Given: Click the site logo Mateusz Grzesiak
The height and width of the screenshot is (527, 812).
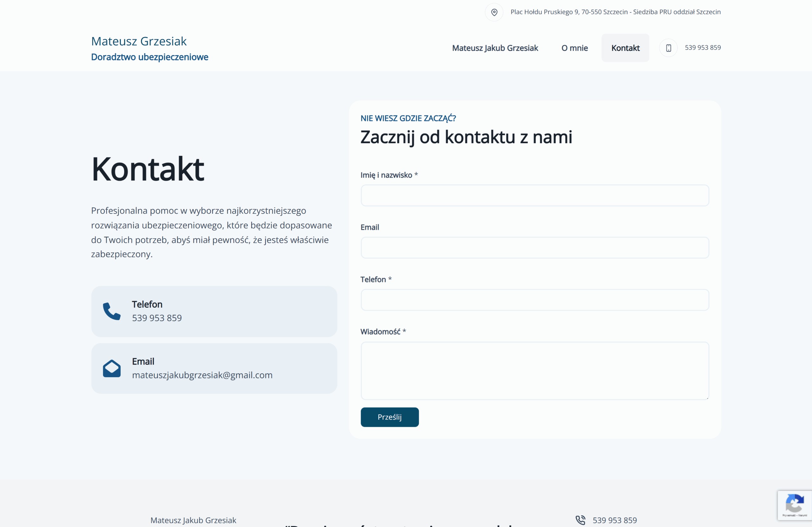Looking at the screenshot, I should [139, 41].
